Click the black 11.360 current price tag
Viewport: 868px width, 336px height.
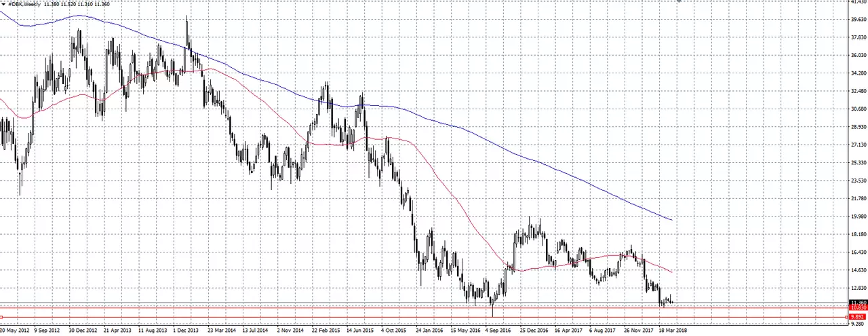click(x=858, y=303)
